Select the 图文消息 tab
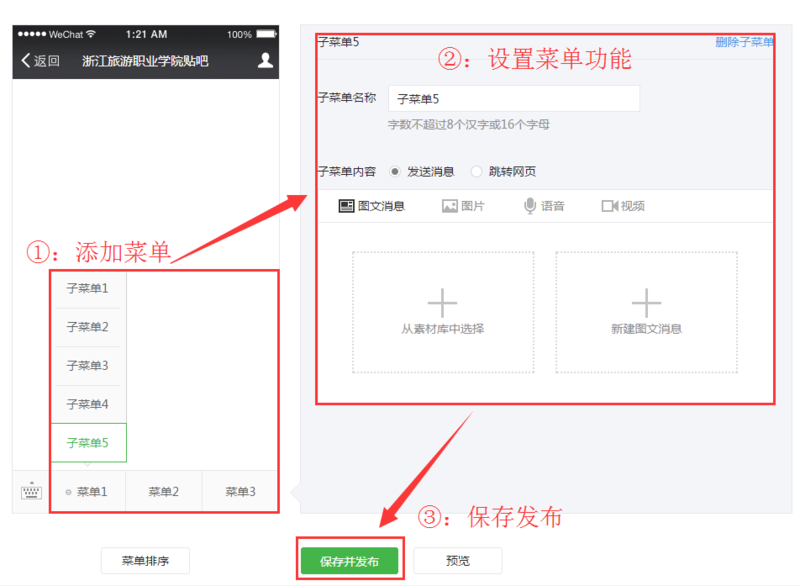The width and height of the screenshot is (800, 586). pos(372,206)
